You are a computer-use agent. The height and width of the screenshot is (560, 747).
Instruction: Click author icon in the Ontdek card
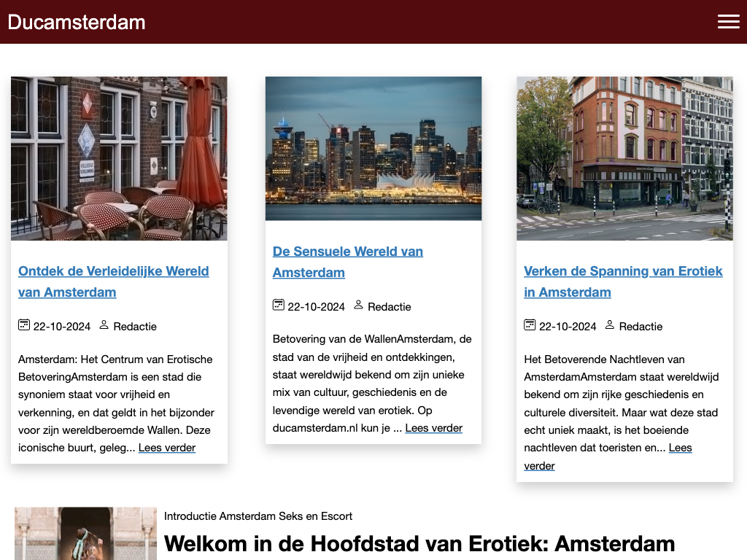(104, 324)
